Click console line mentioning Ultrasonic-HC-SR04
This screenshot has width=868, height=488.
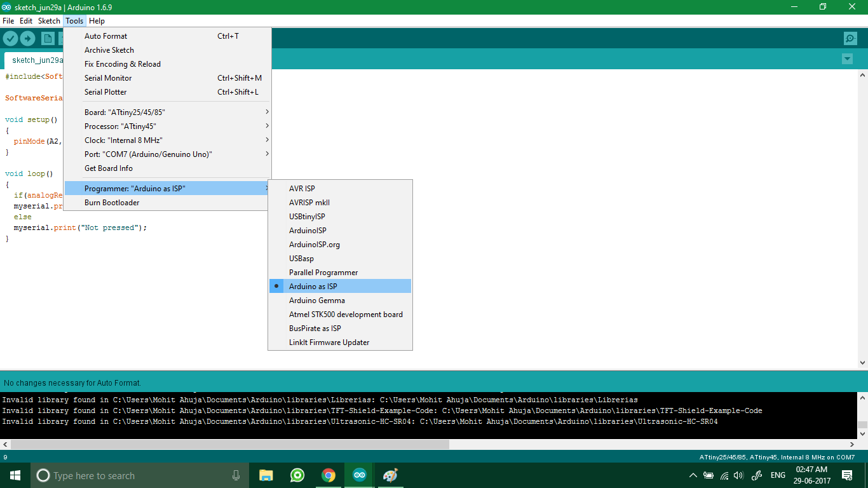tap(360, 421)
